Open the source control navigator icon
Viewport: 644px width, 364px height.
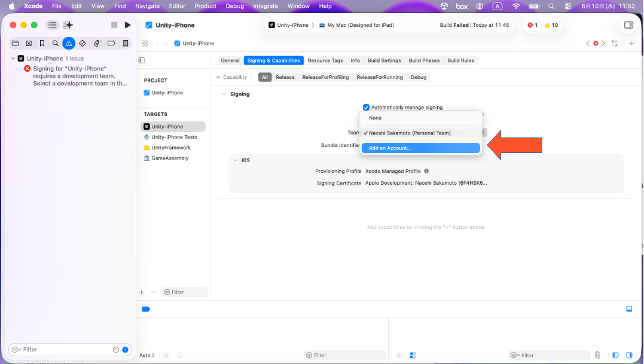pyautogui.click(x=29, y=43)
